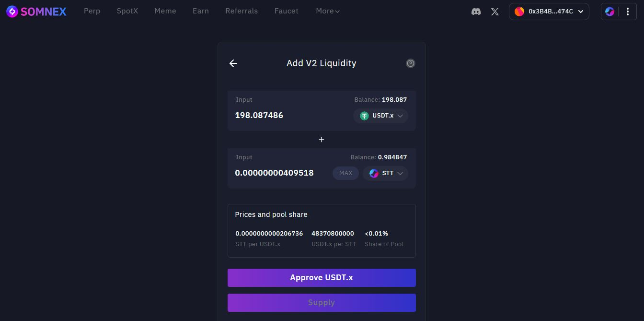Click the Somnex logo icon
Viewport: 644px width, 321px height.
12,12
